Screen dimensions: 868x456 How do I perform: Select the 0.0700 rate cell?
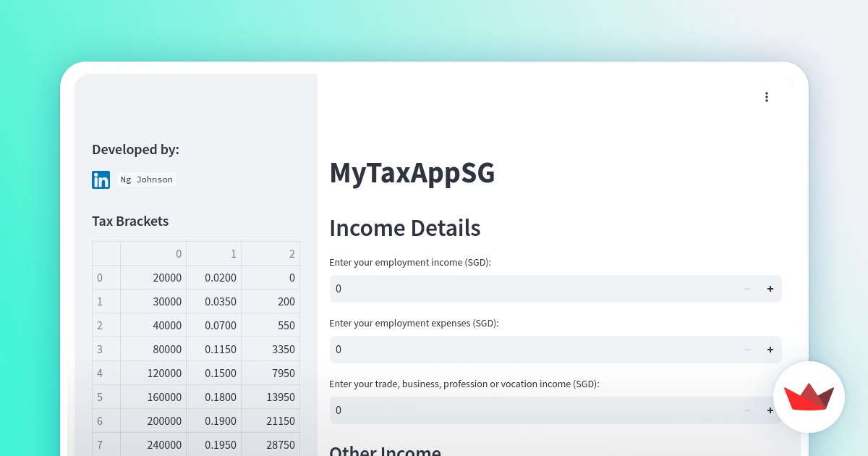[214, 326]
